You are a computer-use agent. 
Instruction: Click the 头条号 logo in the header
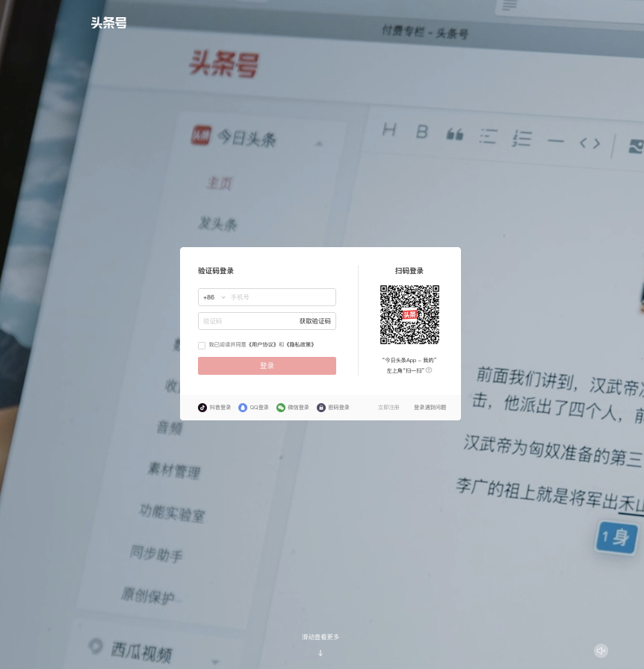coord(108,22)
